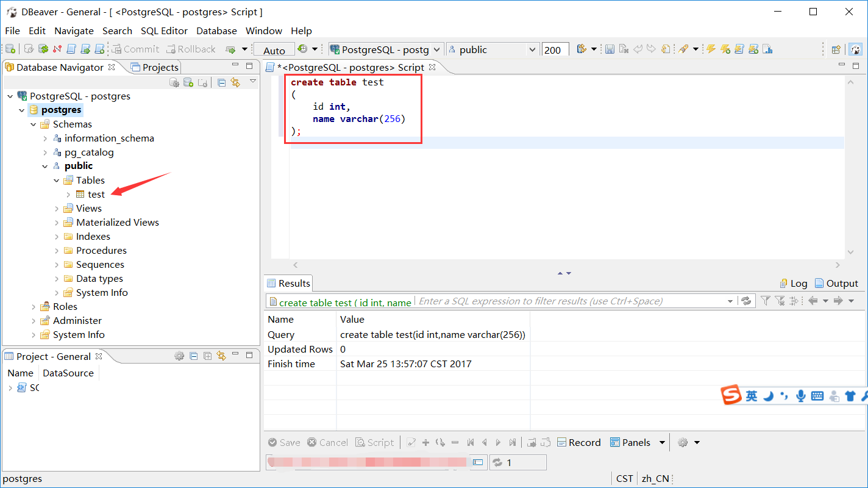The height and width of the screenshot is (488, 868).
Task: Collapse the Schemas node
Action: click(x=34, y=124)
